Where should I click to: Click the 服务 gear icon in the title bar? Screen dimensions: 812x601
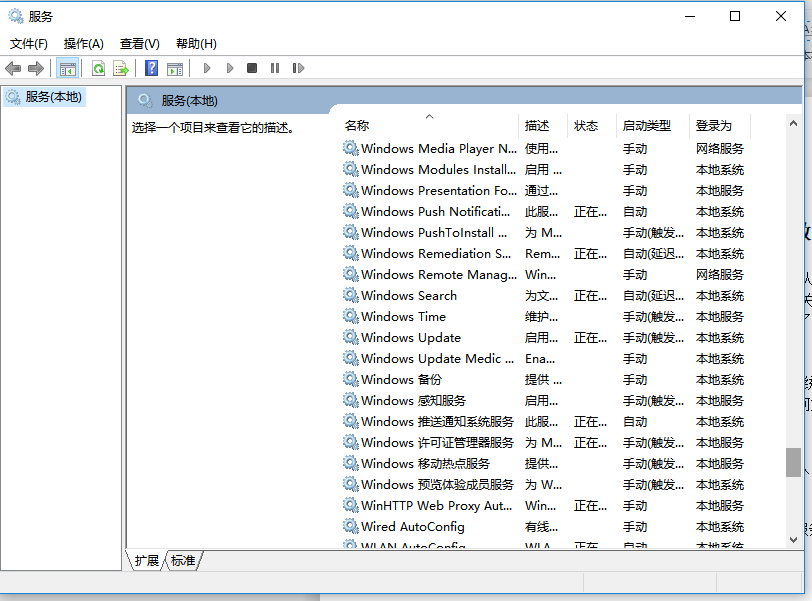[16, 16]
